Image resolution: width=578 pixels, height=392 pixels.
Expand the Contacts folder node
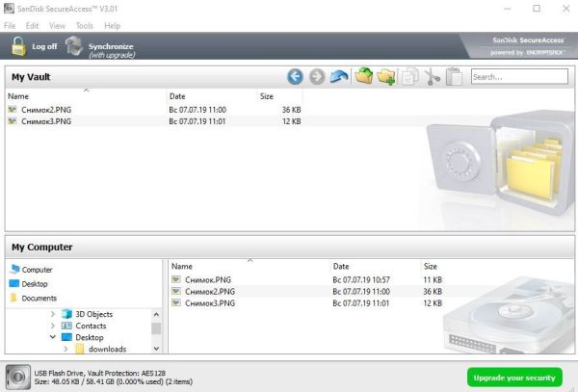pyautogui.click(x=52, y=327)
